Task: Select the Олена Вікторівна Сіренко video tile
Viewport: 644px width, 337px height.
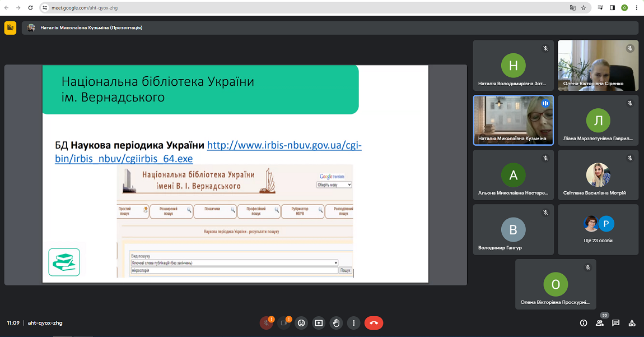Action: [x=598, y=66]
